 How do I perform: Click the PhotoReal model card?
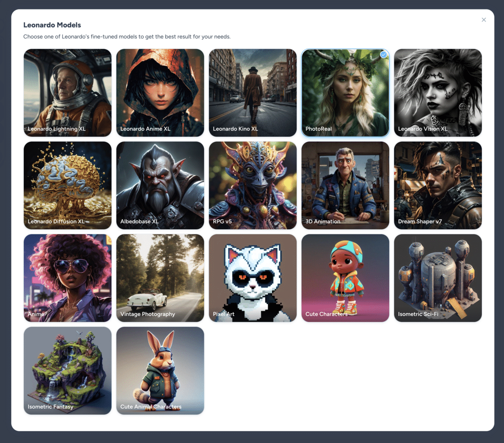(x=345, y=93)
